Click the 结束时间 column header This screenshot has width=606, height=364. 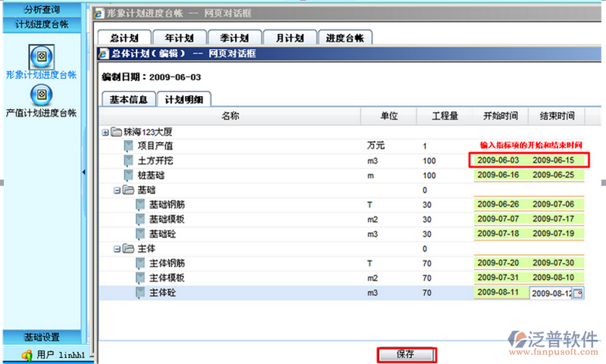pyautogui.click(x=557, y=116)
